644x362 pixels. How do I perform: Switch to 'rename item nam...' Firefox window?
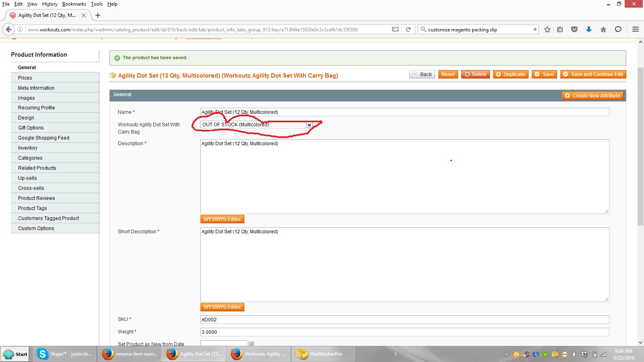(129, 354)
